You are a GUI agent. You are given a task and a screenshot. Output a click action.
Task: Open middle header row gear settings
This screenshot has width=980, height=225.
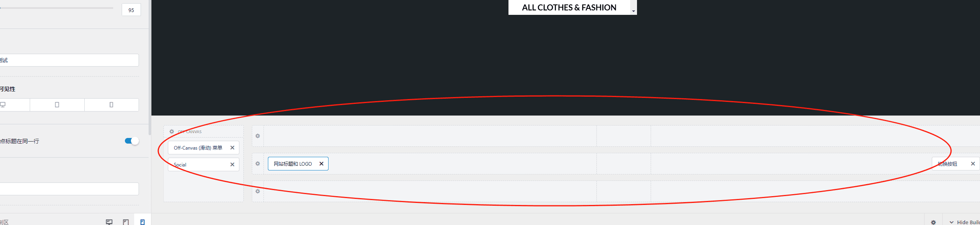[258, 164]
